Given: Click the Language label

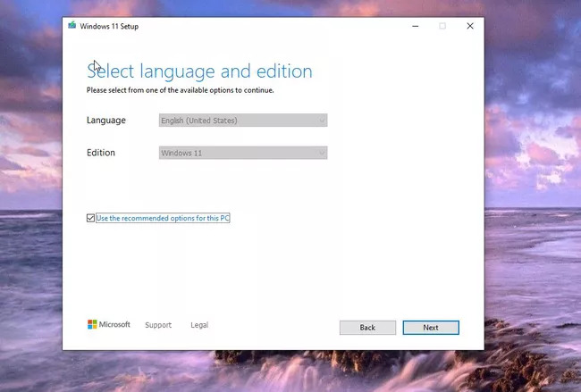Looking at the screenshot, I should coord(106,121).
